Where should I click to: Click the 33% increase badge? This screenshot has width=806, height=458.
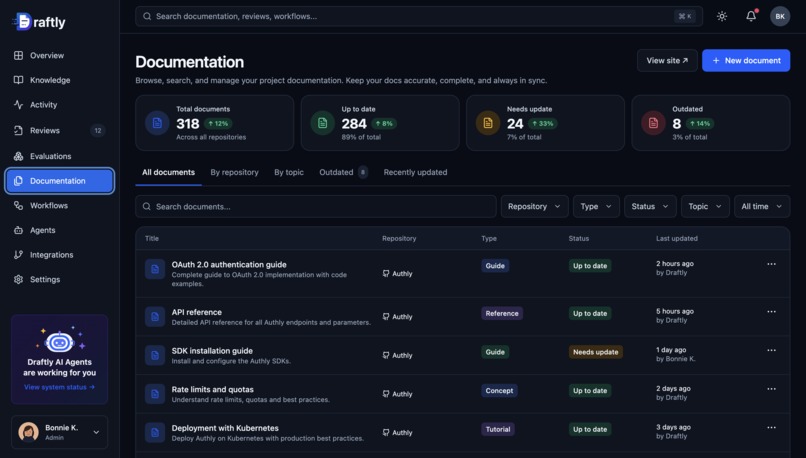click(542, 123)
